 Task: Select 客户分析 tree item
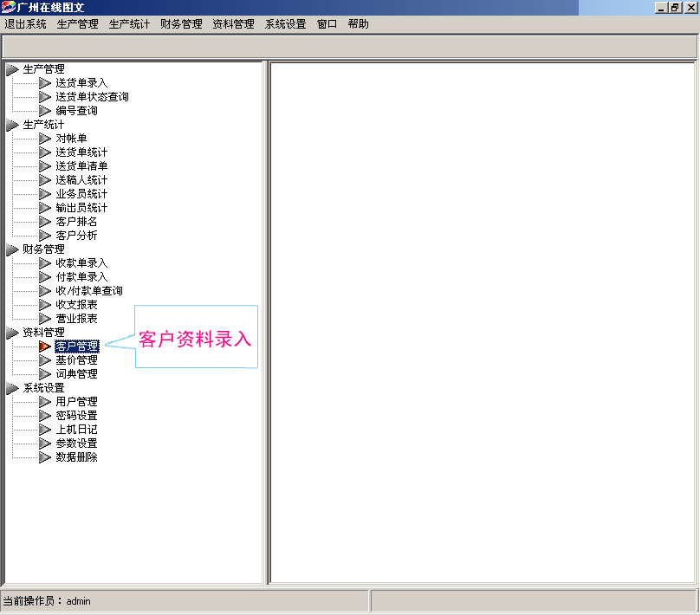tap(76, 236)
